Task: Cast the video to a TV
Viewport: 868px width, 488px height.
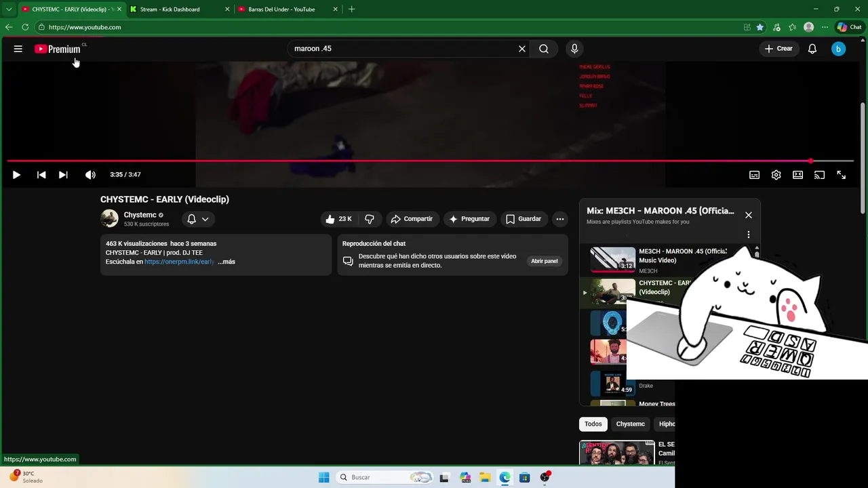Action: (x=819, y=175)
